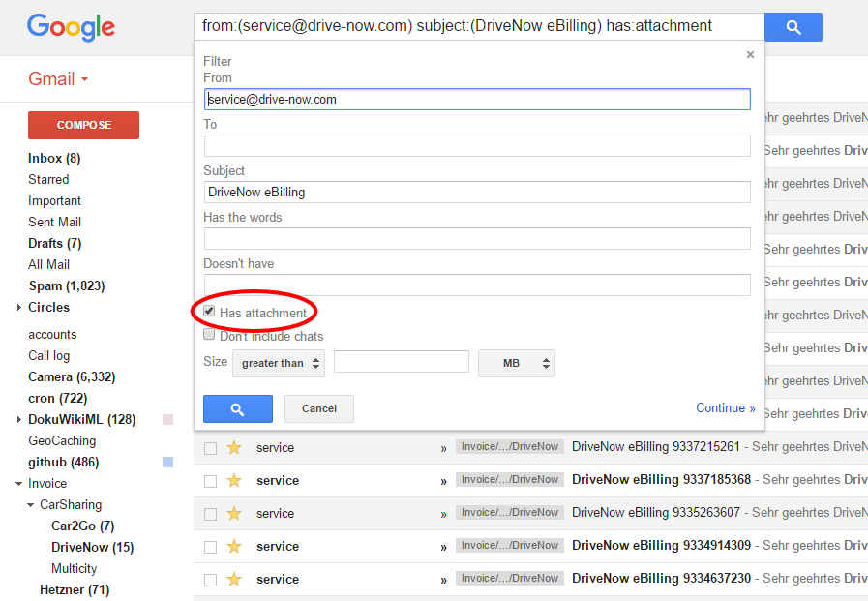
Task: Star the DriveNow eBilling 9334637230 email
Action: [234, 580]
